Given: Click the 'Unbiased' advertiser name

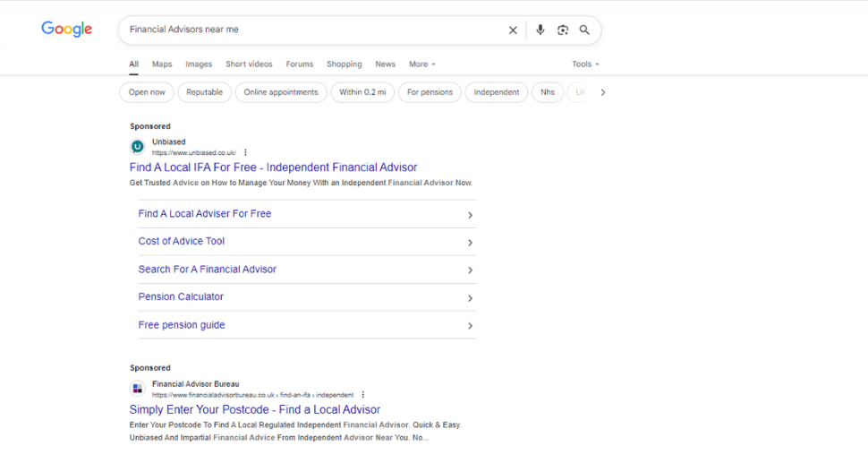Looking at the screenshot, I should [169, 141].
